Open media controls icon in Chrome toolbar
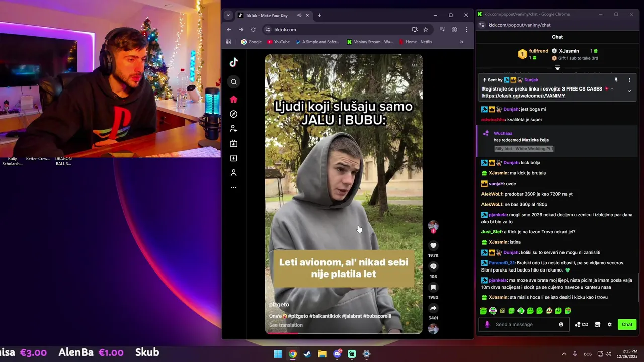 [442, 30]
